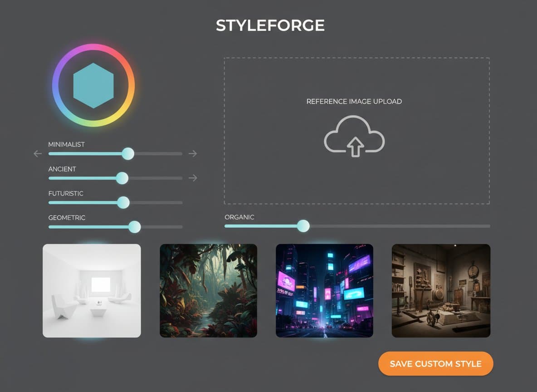This screenshot has width=537, height=392.
Task: Click the STYLEFORGE title
Action: click(270, 25)
